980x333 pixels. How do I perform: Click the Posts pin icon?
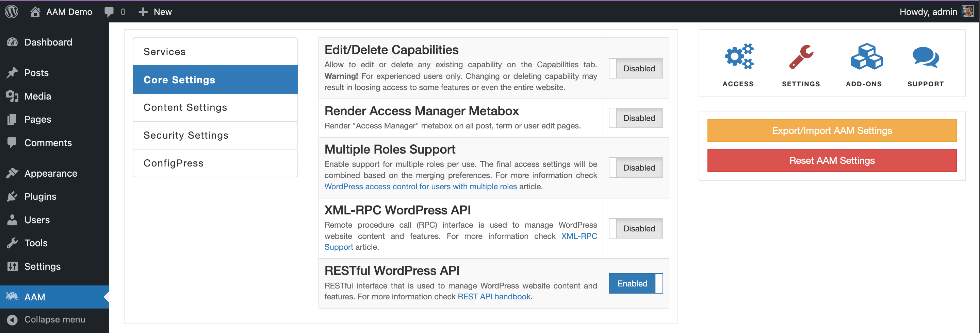[12, 72]
